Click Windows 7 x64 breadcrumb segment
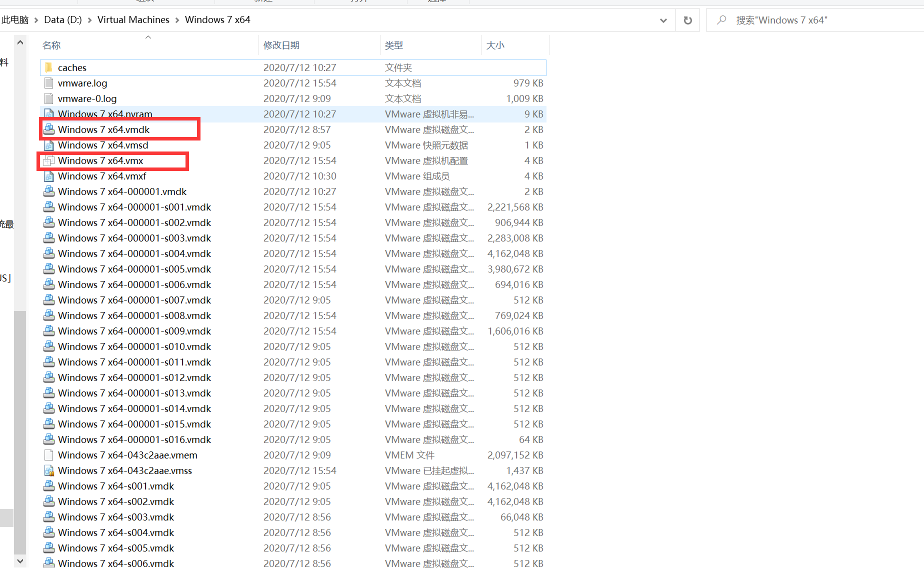924x573 pixels. tap(217, 20)
